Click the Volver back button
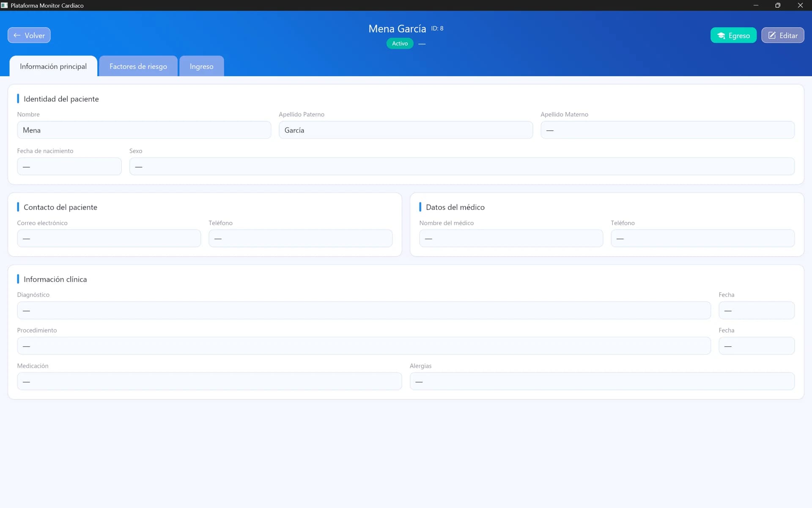 click(x=29, y=35)
